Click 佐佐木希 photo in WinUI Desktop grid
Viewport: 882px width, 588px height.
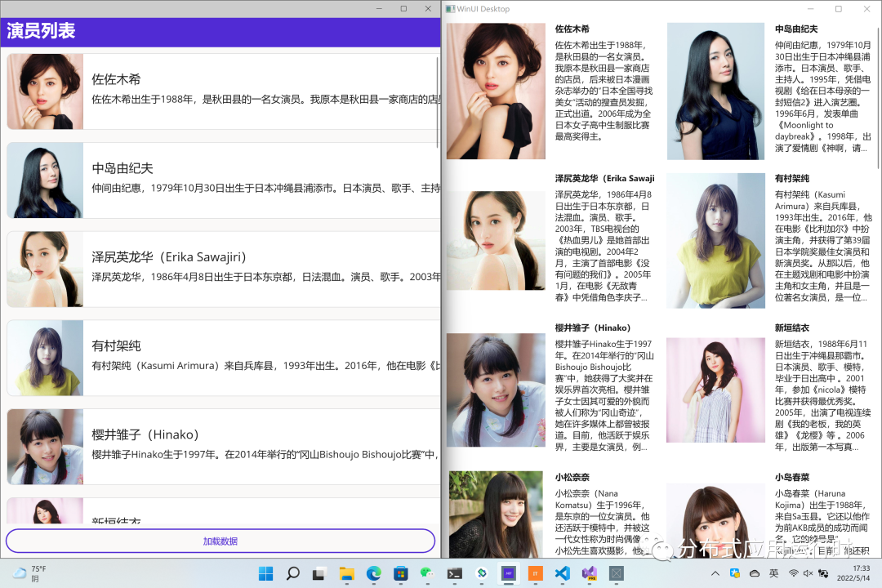(496, 91)
